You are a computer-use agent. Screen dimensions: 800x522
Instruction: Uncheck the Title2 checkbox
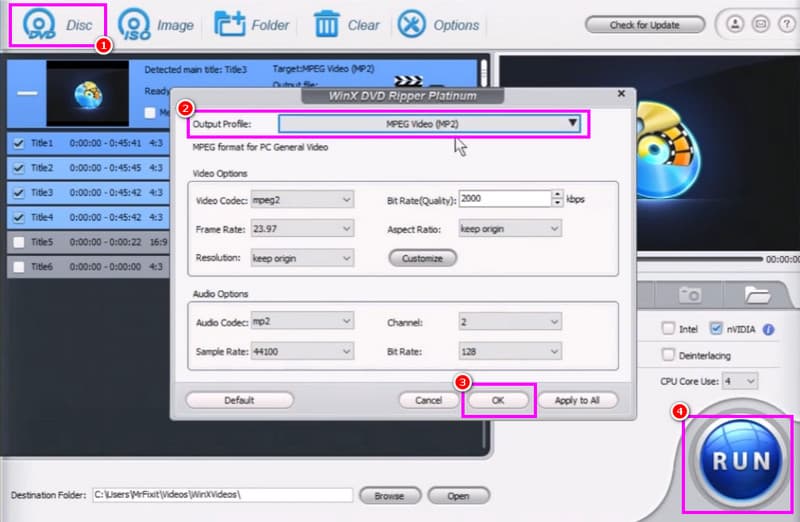pos(19,168)
